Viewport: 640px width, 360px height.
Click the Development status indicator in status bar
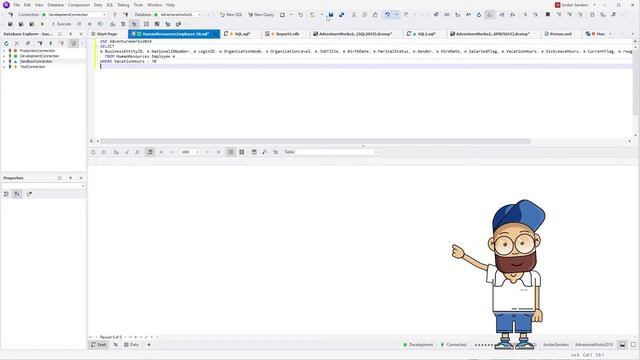point(418,344)
